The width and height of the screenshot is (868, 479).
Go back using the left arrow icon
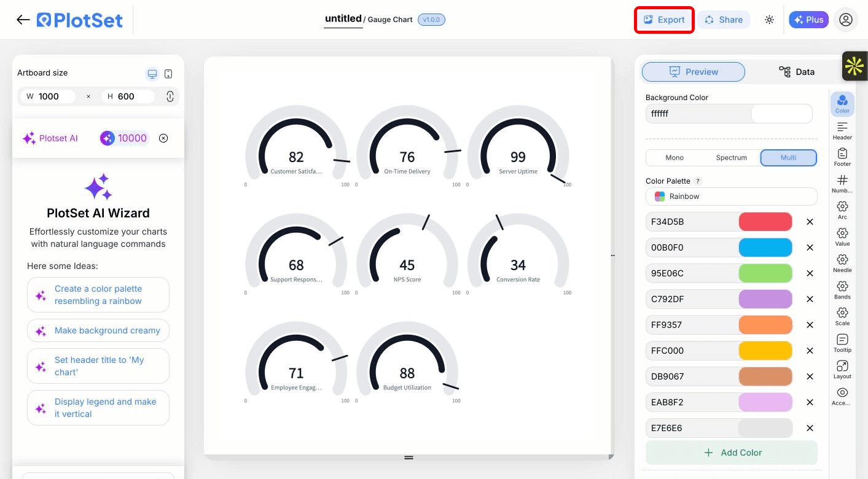tap(23, 20)
